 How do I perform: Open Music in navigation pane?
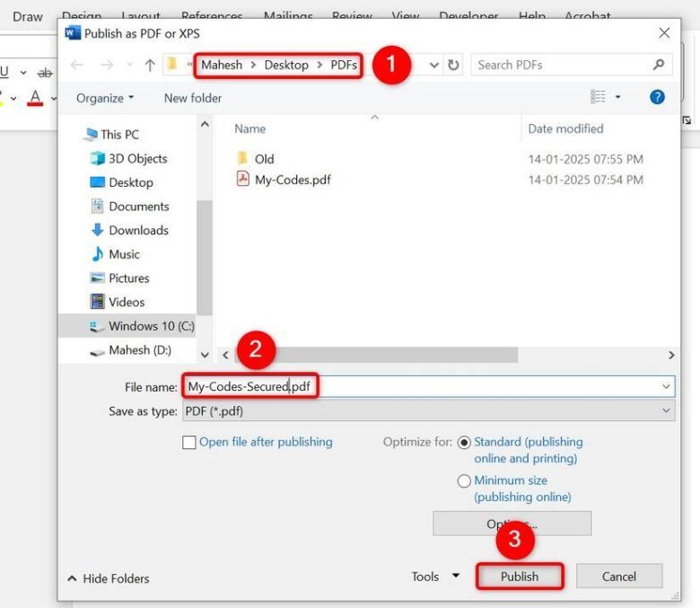click(x=115, y=254)
